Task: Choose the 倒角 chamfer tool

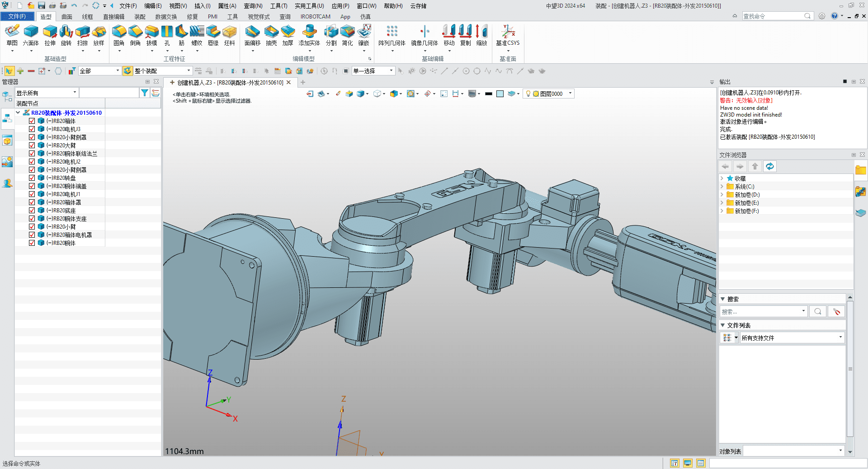Action: (x=135, y=35)
